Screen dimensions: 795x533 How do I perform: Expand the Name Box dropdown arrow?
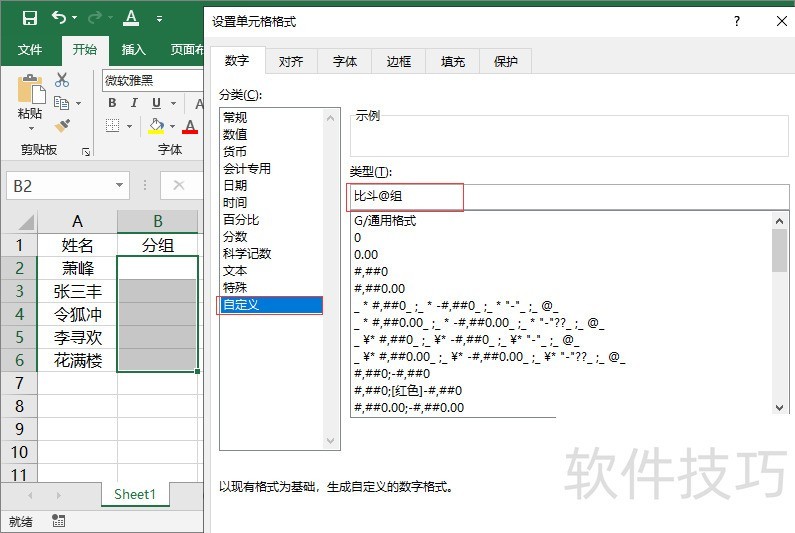(120, 185)
